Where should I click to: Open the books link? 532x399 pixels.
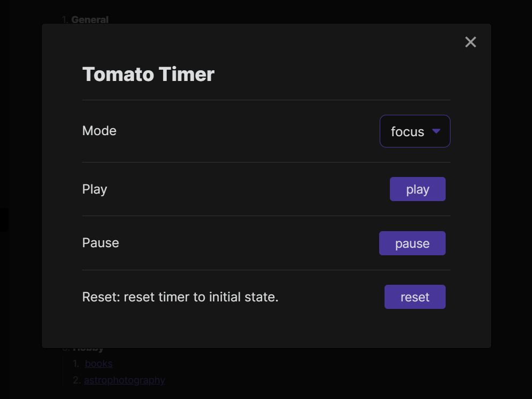(98, 363)
